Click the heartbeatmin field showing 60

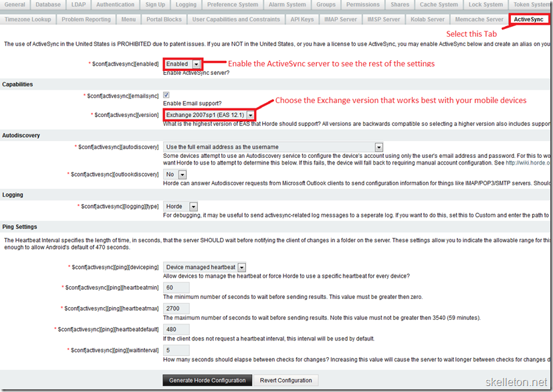(x=177, y=288)
